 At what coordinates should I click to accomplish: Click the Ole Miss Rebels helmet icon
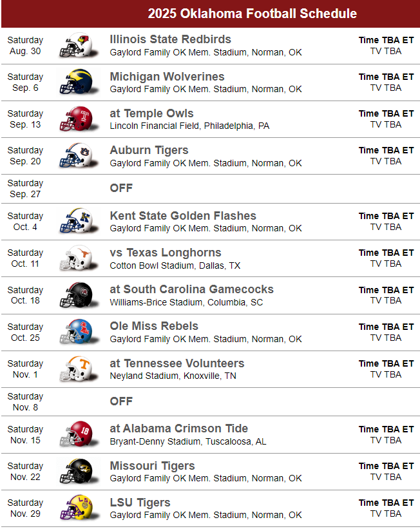(x=76, y=332)
